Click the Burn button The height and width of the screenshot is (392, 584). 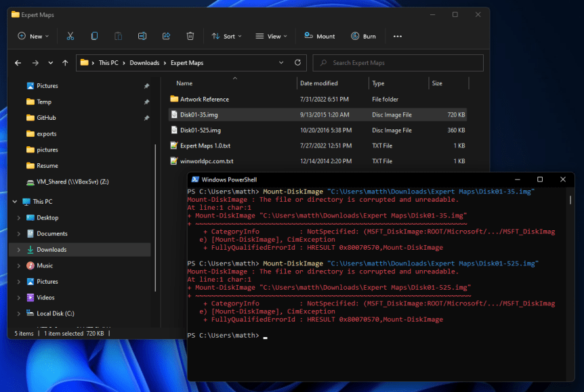[363, 36]
